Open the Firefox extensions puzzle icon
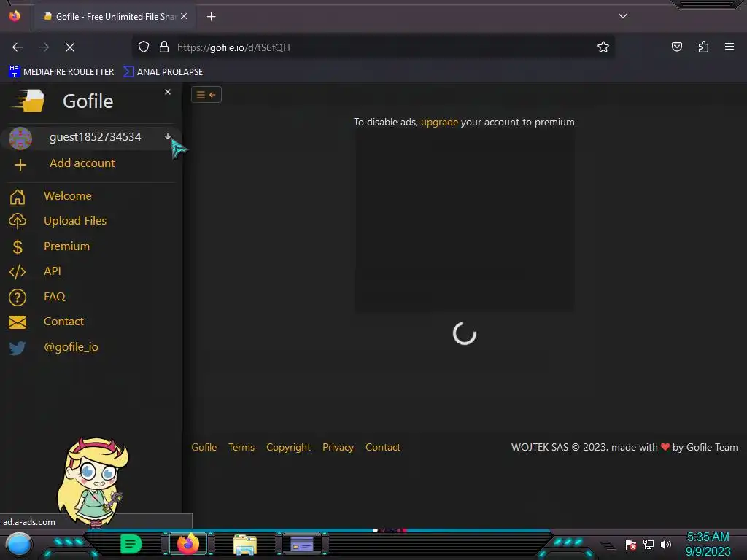Screen dimensions: 747x560 pyautogui.click(x=703, y=47)
